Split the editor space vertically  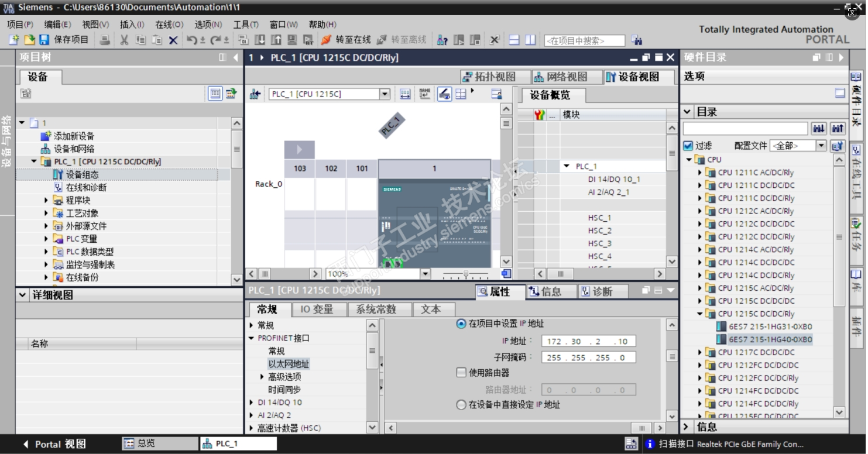(x=530, y=40)
